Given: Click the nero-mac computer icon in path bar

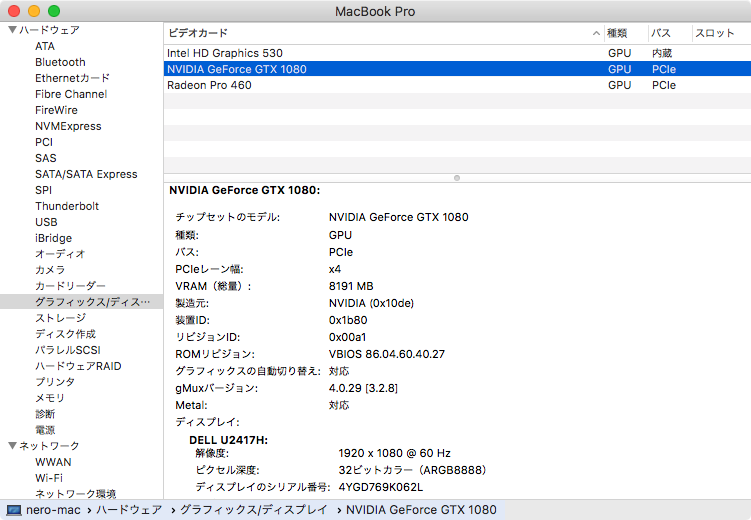Looking at the screenshot, I should point(14,510).
